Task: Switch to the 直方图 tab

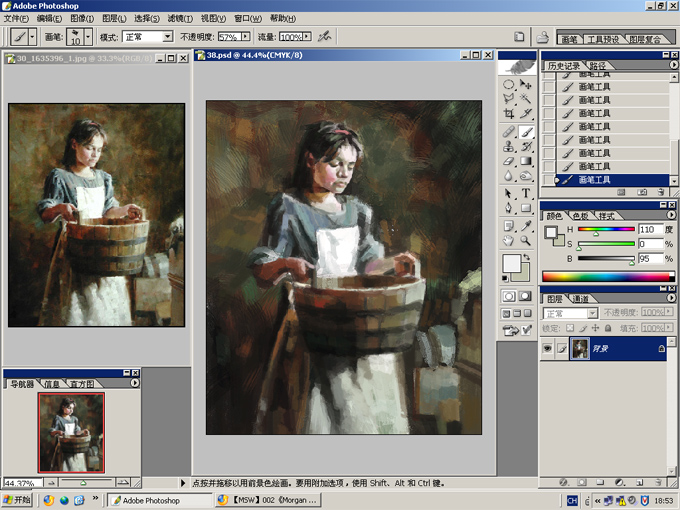Action: click(82, 384)
